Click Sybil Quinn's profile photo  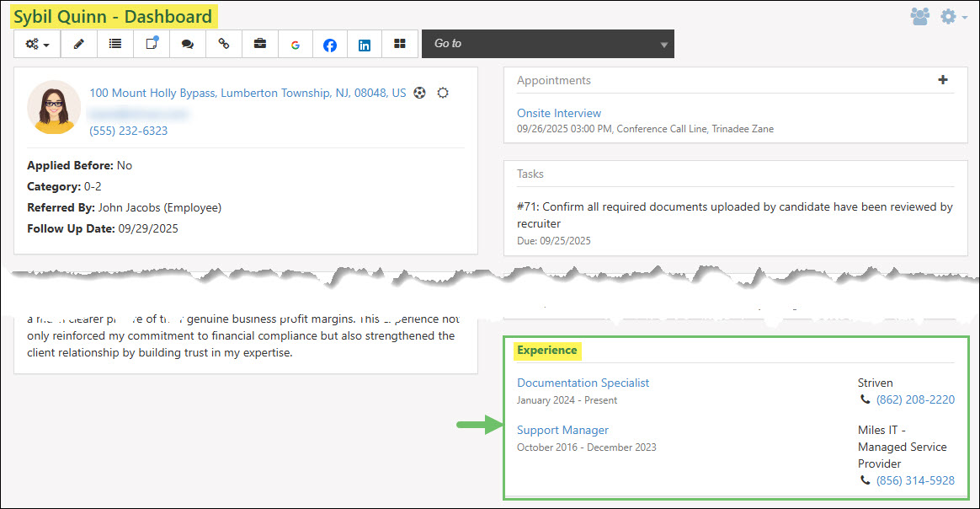click(53, 108)
